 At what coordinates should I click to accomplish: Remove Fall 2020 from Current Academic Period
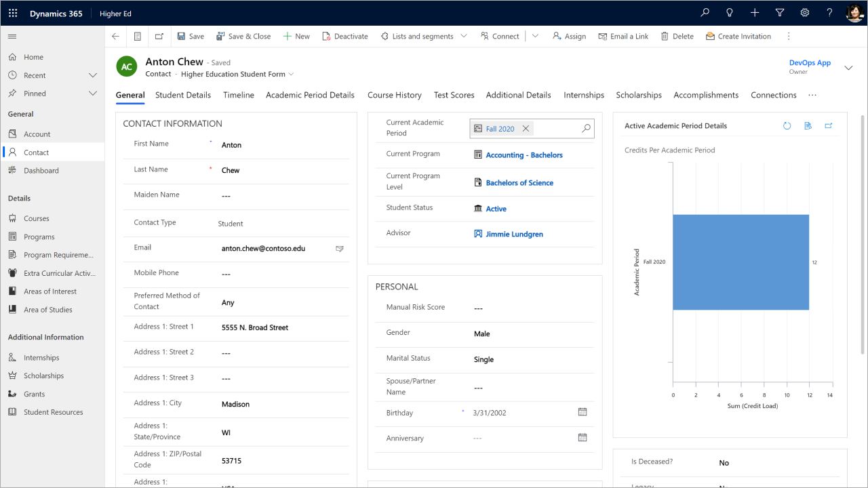(526, 129)
